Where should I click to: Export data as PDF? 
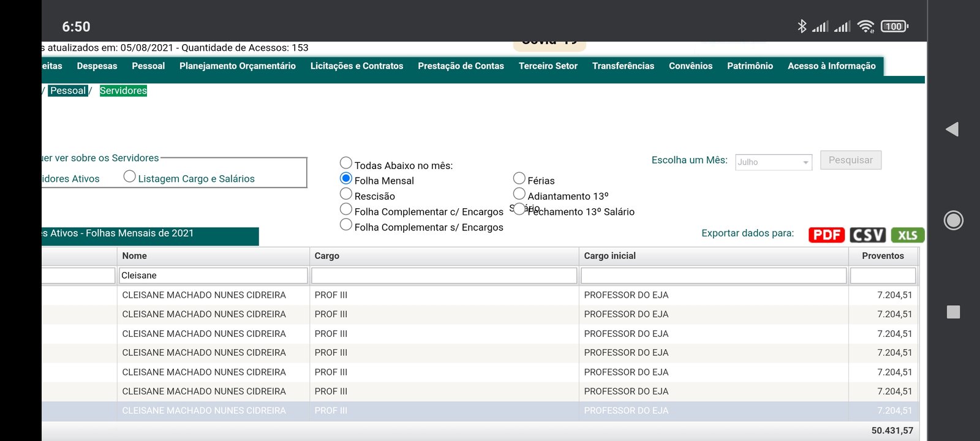(x=826, y=235)
